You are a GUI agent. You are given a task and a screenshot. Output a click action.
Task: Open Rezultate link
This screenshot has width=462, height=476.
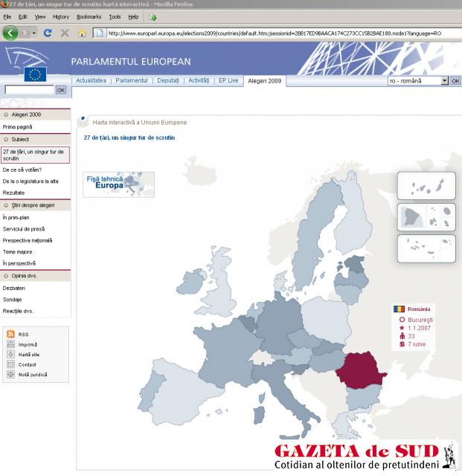click(13, 193)
